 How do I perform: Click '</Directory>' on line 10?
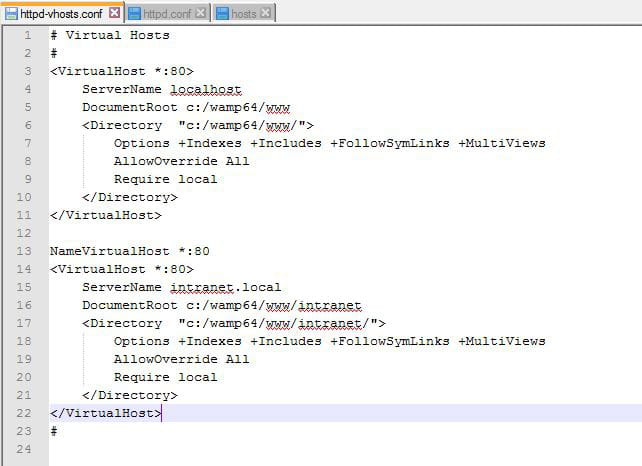[x=130, y=197]
